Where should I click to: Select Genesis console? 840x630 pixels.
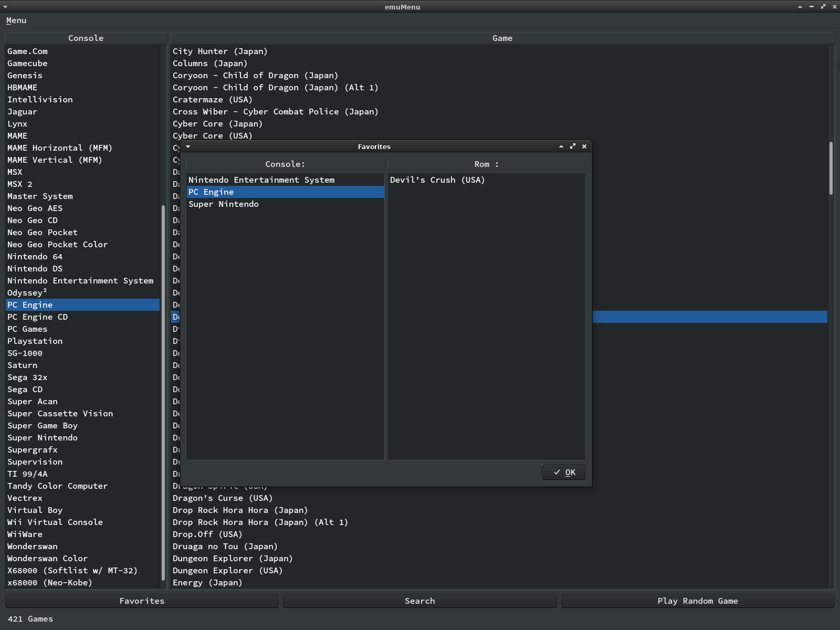pos(82,76)
